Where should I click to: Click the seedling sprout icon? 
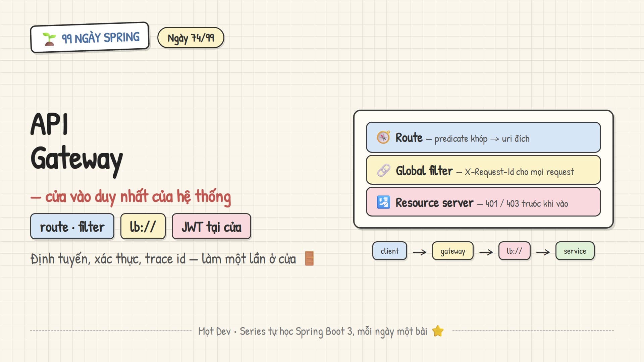click(49, 39)
